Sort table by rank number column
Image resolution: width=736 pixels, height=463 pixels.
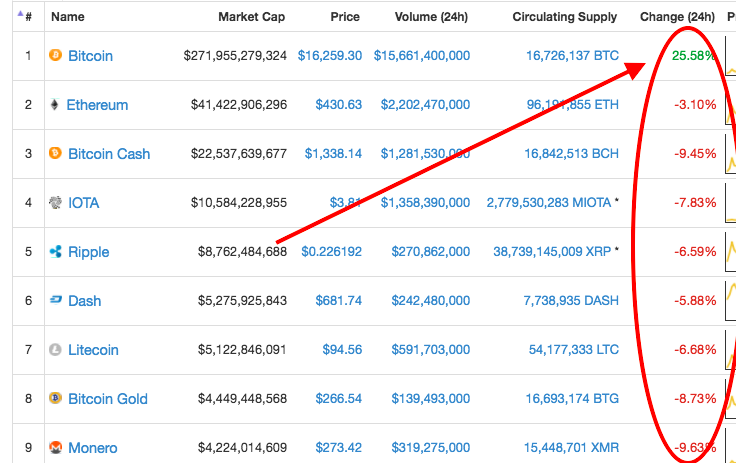tap(26, 17)
